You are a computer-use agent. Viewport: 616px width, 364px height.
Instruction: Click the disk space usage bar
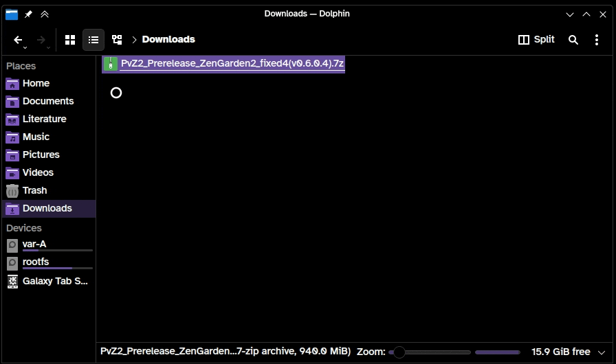pyautogui.click(x=497, y=352)
